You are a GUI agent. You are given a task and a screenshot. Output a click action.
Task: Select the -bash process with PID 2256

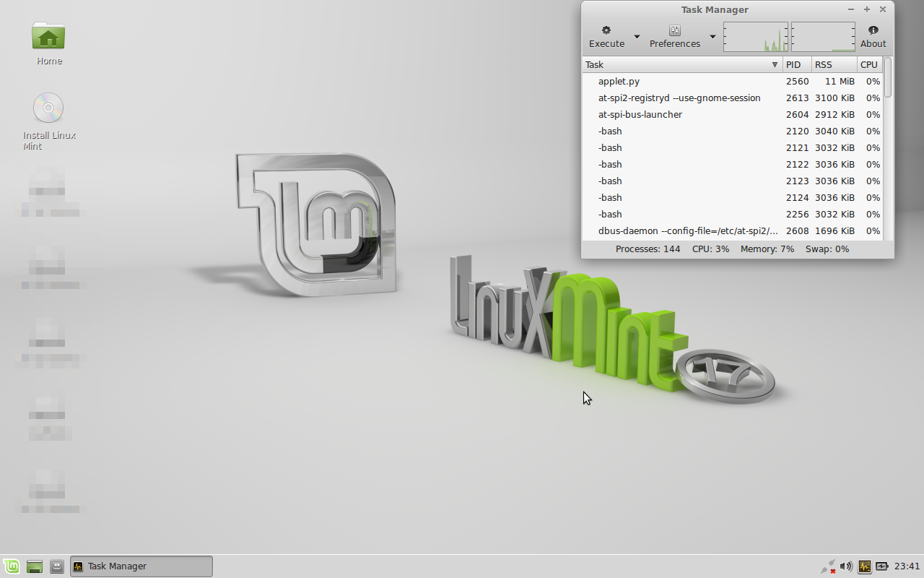733,215
